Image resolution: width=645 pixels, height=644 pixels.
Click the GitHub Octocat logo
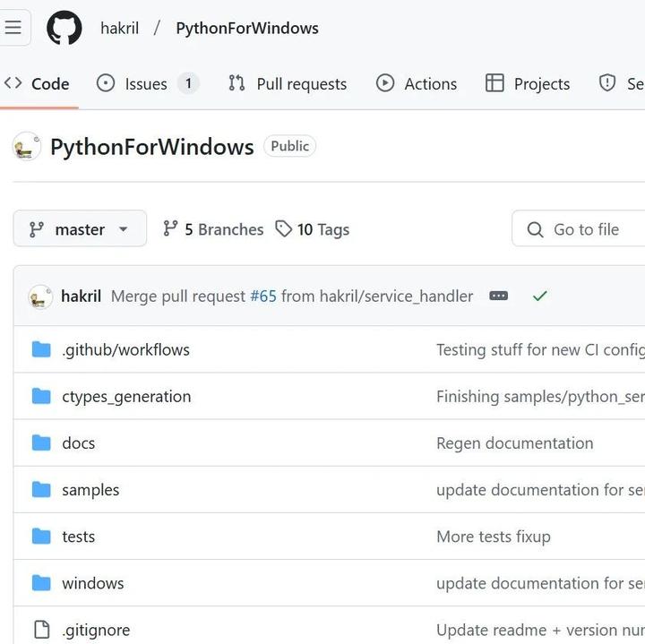(64, 28)
